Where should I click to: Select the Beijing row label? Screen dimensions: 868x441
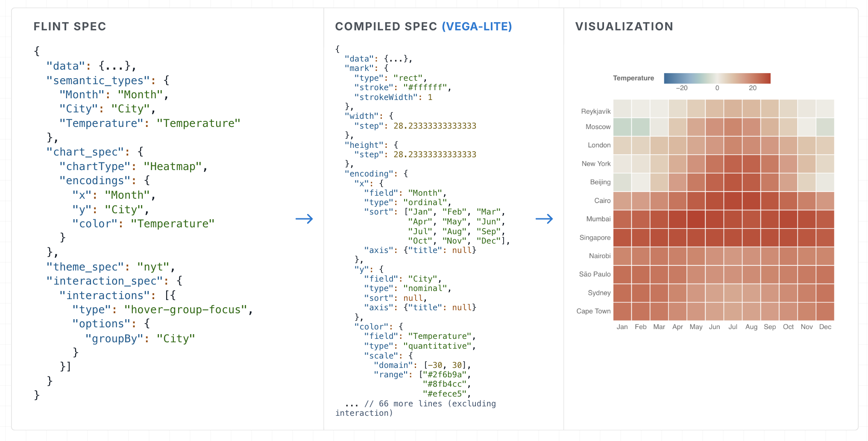(600, 182)
